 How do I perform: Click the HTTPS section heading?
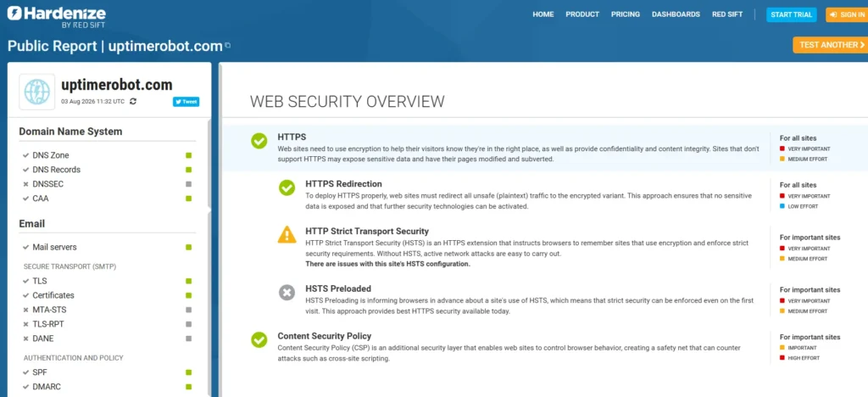292,137
